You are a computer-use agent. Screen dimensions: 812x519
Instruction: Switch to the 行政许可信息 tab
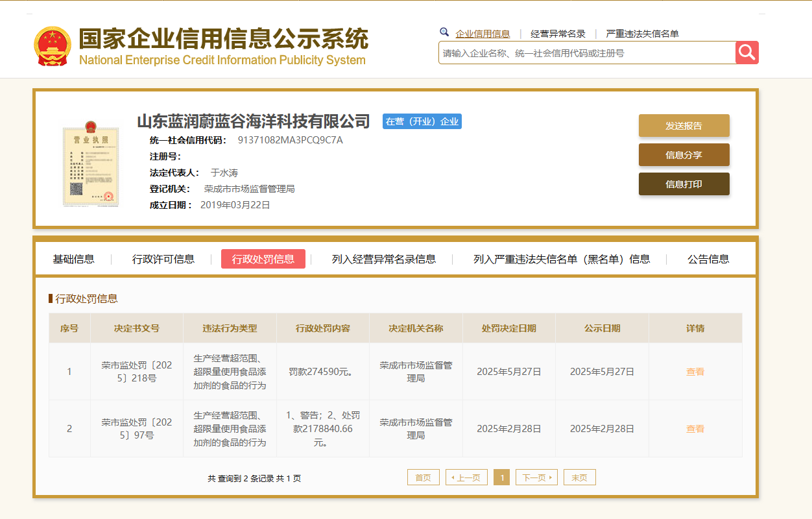(x=163, y=259)
